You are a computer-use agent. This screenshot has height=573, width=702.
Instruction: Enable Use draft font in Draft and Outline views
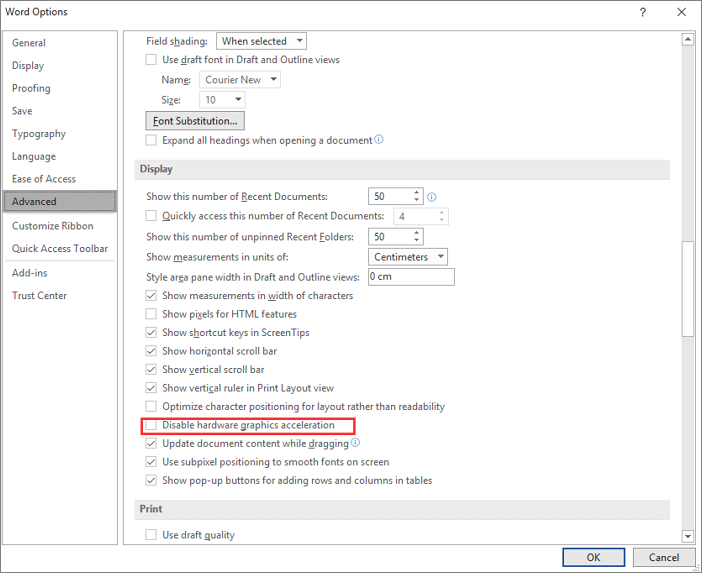point(151,60)
